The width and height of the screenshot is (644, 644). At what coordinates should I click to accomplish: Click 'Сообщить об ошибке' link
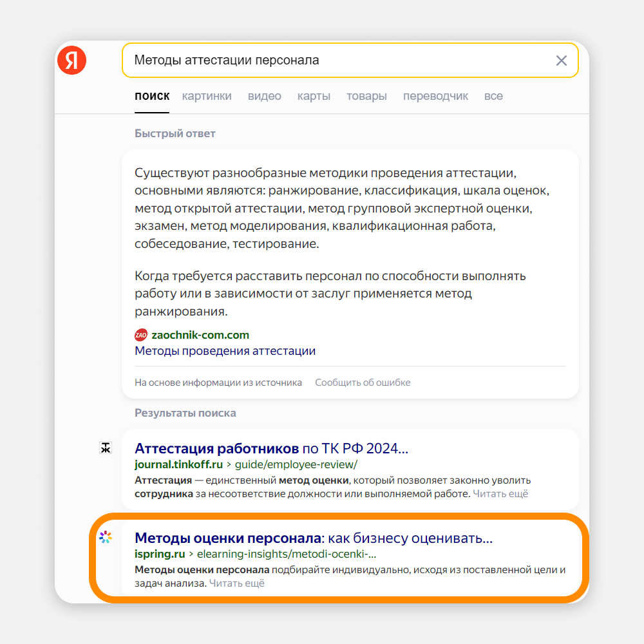[x=363, y=383]
